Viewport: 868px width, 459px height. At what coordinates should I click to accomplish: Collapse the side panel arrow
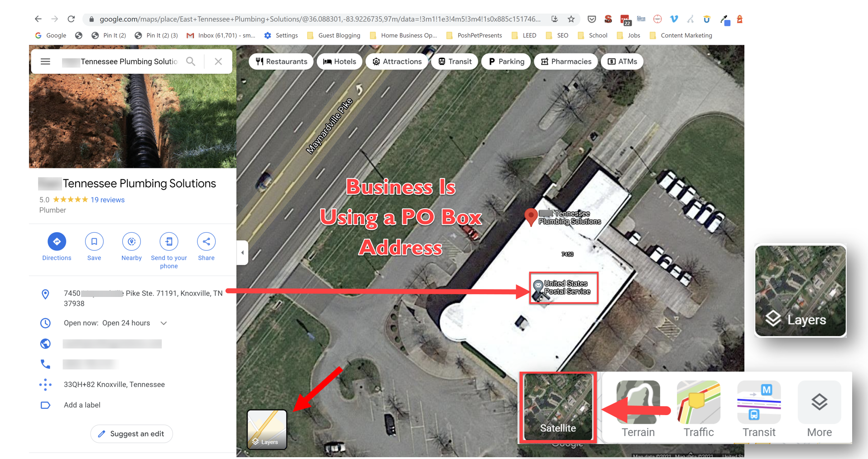pos(242,253)
